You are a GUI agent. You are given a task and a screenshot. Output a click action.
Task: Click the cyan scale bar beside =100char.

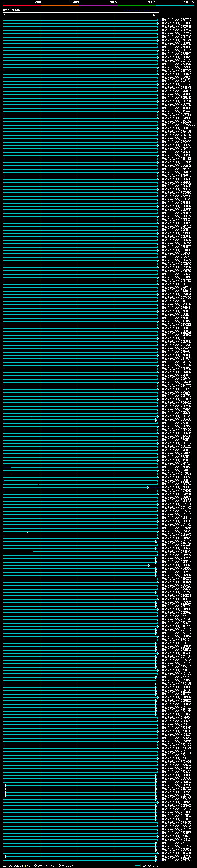pyautogui.click(x=137, y=866)
